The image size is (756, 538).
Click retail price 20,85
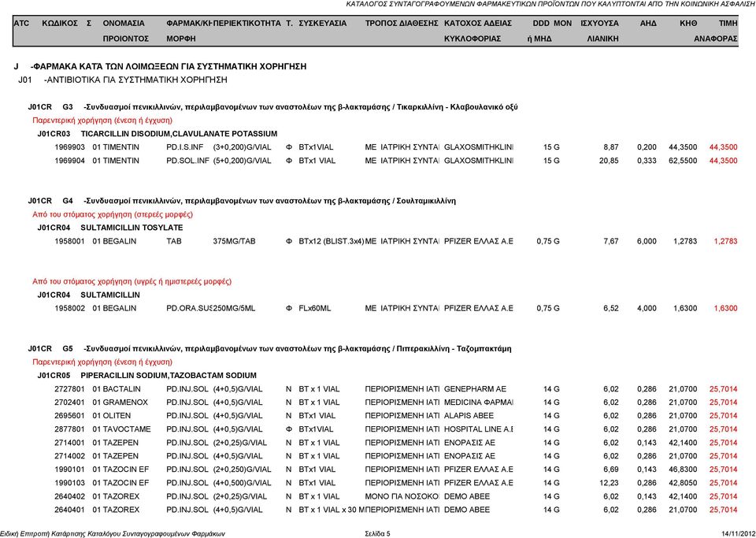[609, 161]
